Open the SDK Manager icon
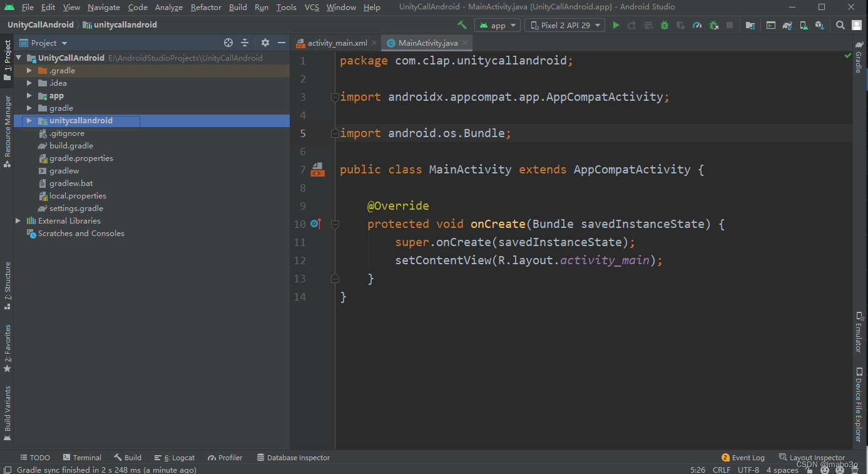 [x=820, y=26]
